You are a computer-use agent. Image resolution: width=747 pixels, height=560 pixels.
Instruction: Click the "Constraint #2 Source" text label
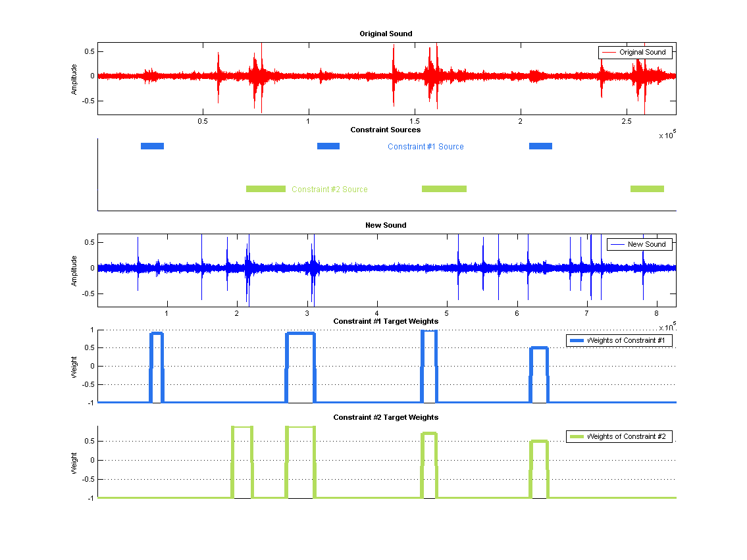pyautogui.click(x=329, y=190)
